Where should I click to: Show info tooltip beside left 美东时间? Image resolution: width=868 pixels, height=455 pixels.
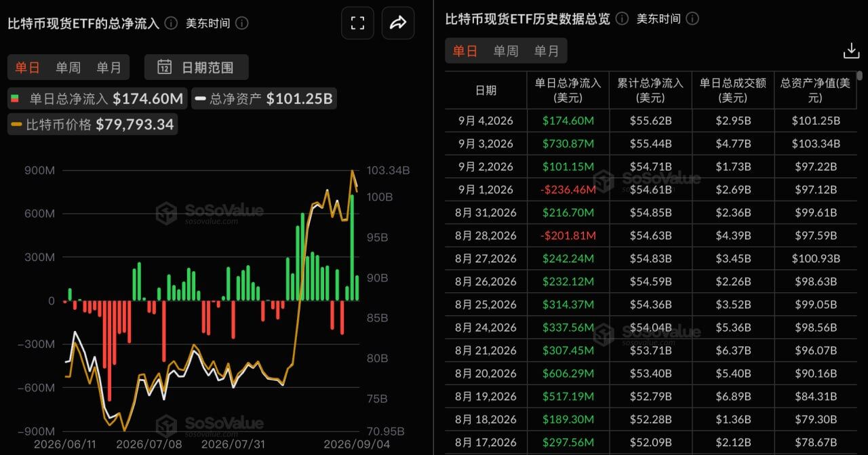[242, 23]
